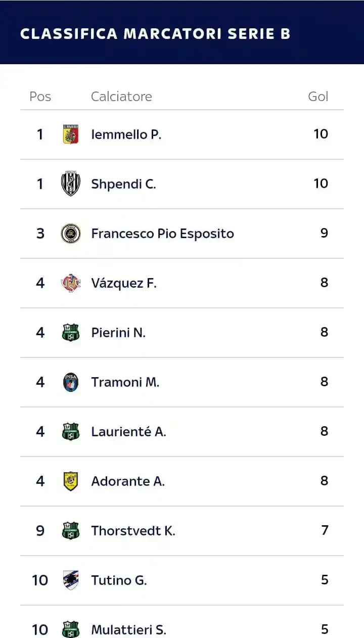Select the Sassuolo crest in Mulattieri S. row
Viewport: 364px width, 638px height.
(x=71, y=629)
